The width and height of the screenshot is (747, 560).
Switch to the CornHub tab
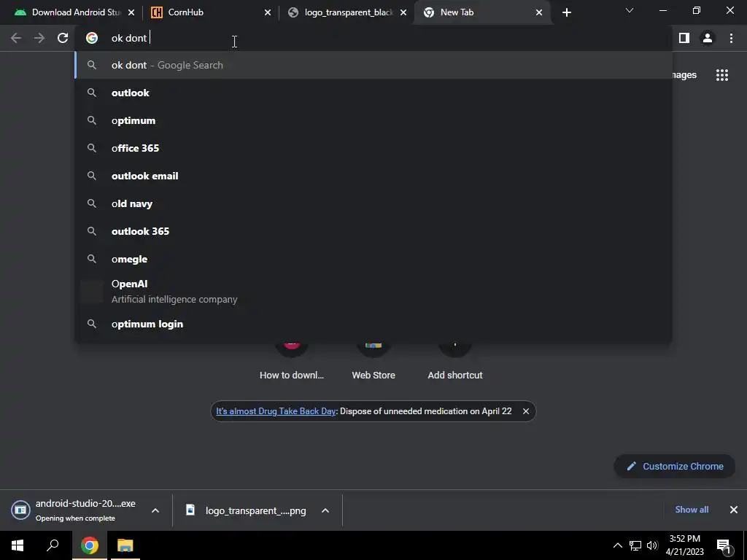pyautogui.click(x=209, y=12)
